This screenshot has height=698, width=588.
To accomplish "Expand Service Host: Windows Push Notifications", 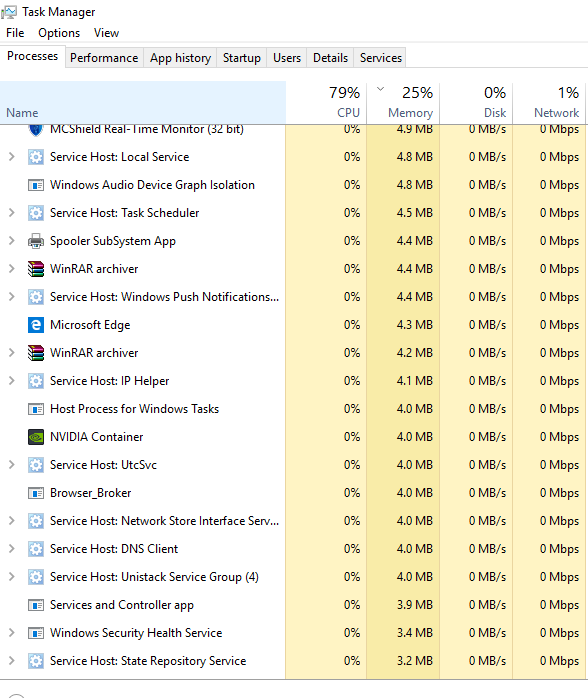I will click(x=12, y=296).
